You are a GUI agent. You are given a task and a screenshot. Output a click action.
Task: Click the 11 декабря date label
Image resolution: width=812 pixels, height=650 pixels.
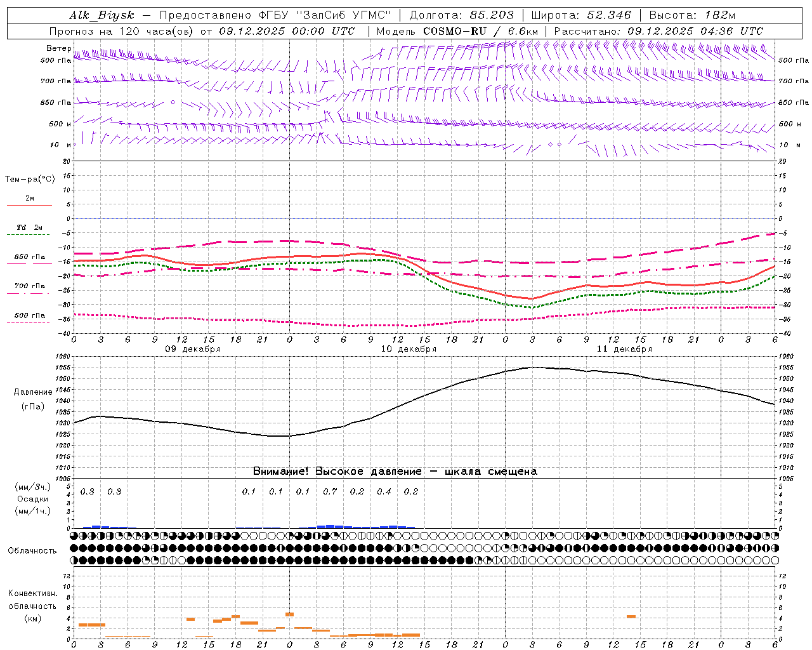(624, 349)
